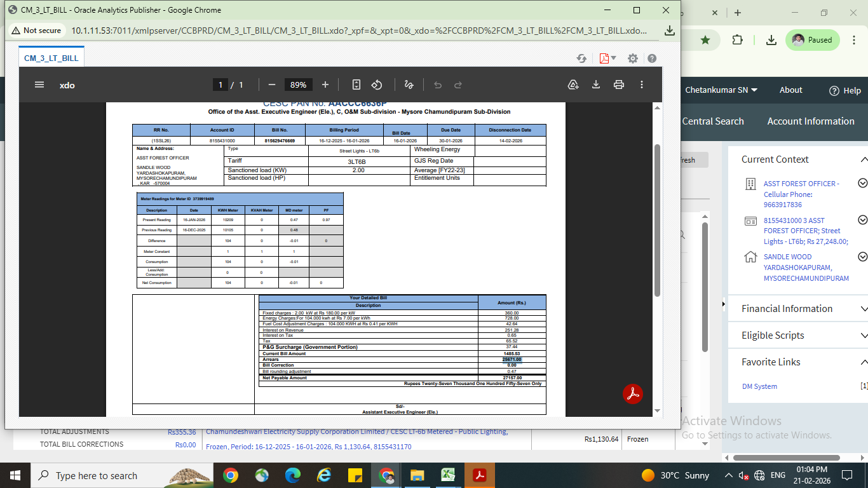Zoom out the PDF document

click(x=272, y=85)
